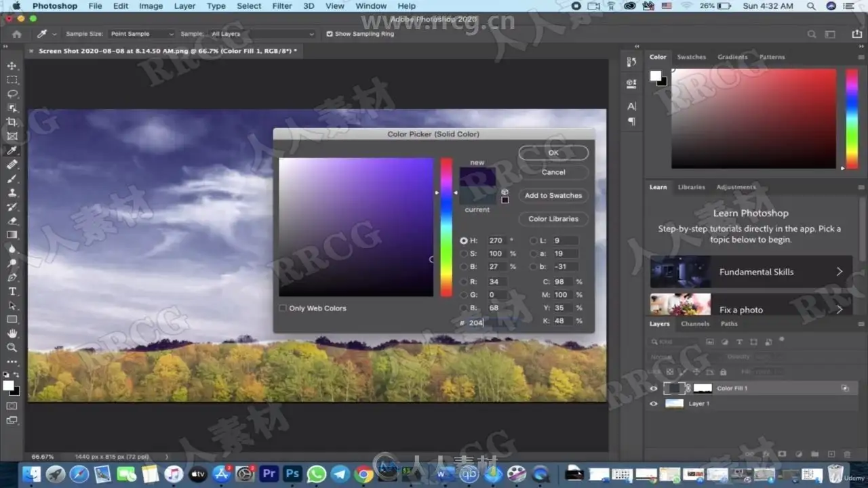The width and height of the screenshot is (868, 488).
Task: Select the Crop tool
Action: point(12,122)
